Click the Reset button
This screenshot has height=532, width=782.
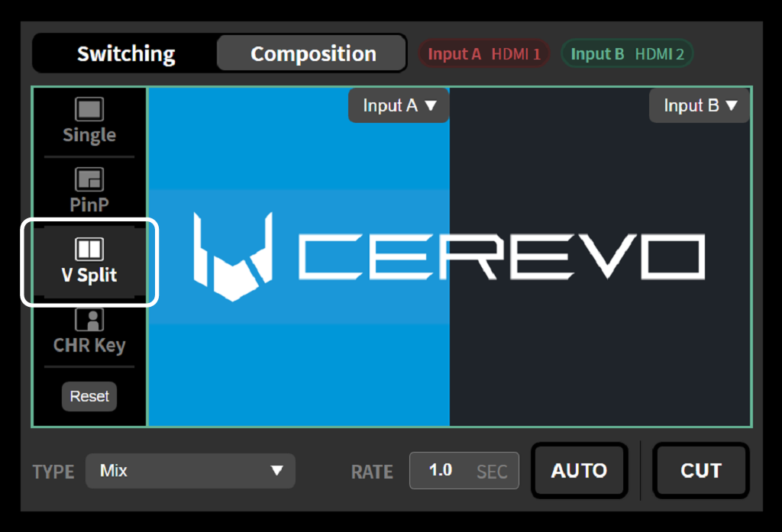[x=89, y=396]
